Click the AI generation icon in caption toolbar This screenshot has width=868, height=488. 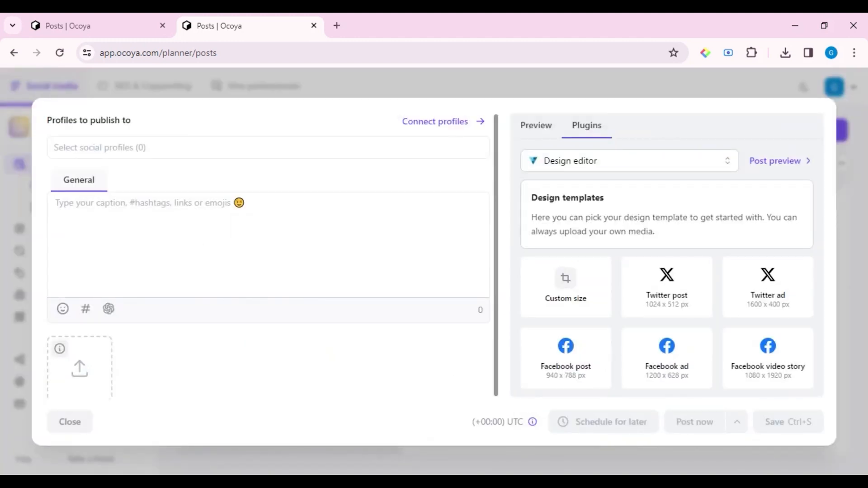pyautogui.click(x=108, y=308)
